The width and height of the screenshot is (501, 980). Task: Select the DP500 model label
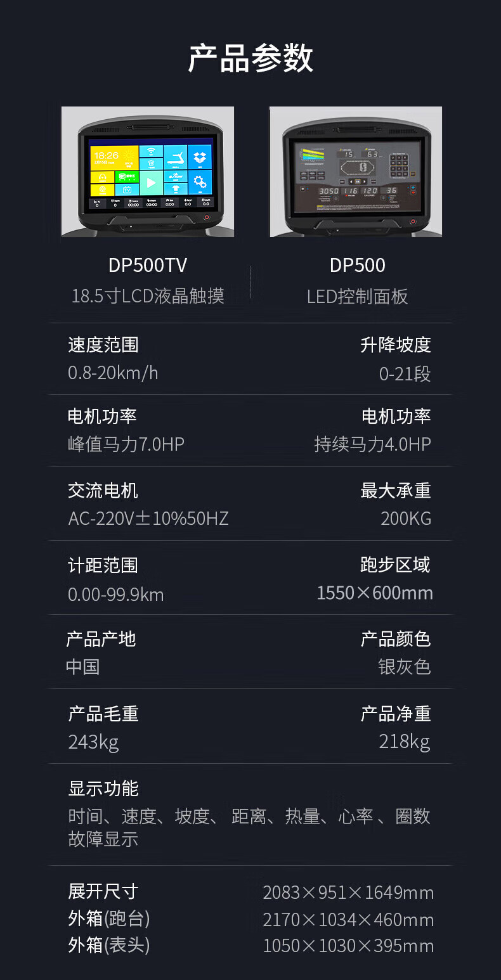pos(357,265)
